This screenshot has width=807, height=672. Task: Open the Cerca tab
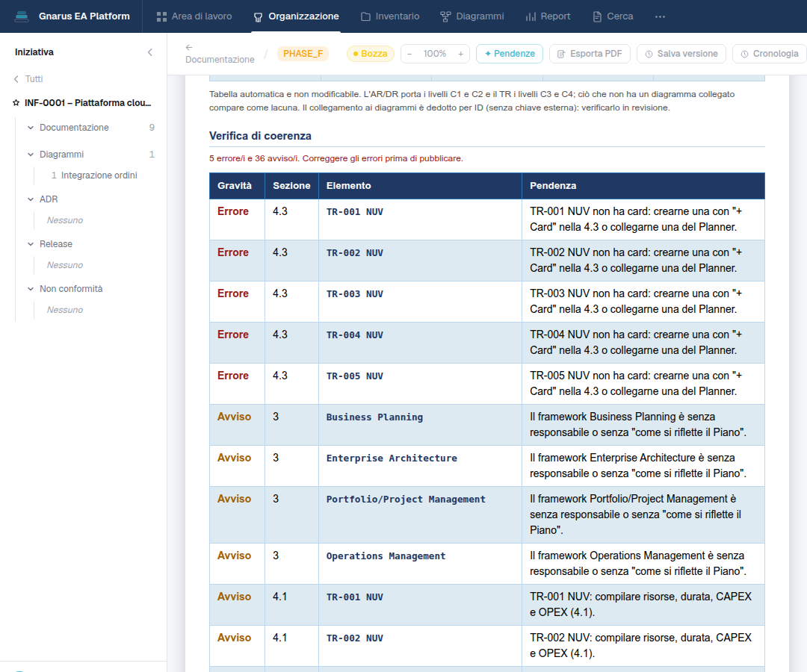tap(613, 16)
